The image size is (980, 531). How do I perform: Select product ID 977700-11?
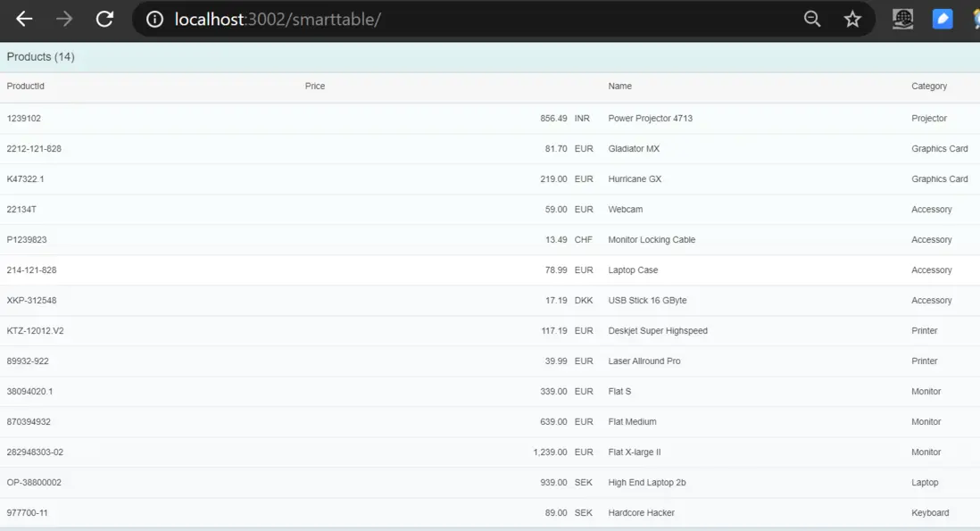point(27,513)
